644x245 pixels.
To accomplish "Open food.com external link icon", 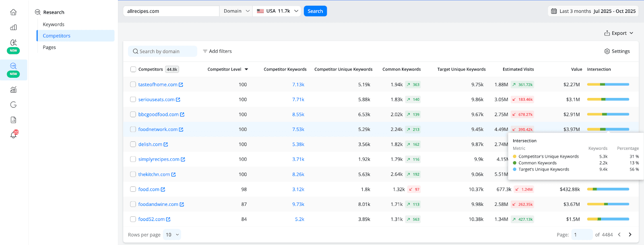I will pos(163,189).
